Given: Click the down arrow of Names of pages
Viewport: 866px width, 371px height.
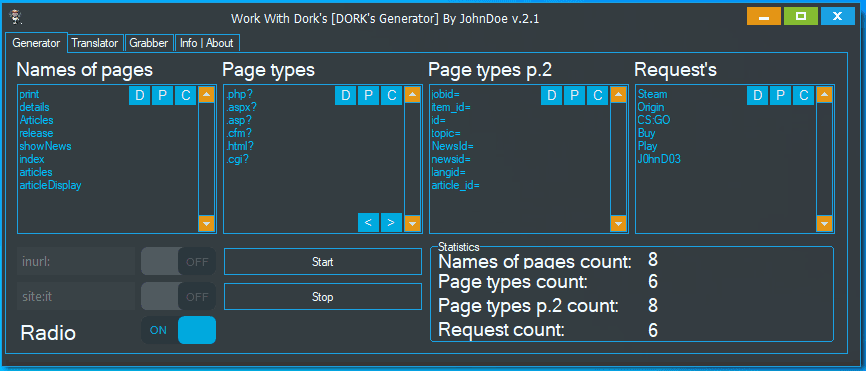Looking at the screenshot, I should 206,224.
